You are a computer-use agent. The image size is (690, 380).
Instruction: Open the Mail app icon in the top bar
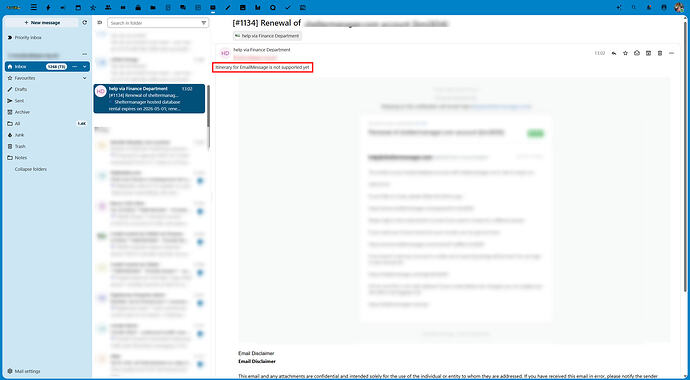coord(213,7)
